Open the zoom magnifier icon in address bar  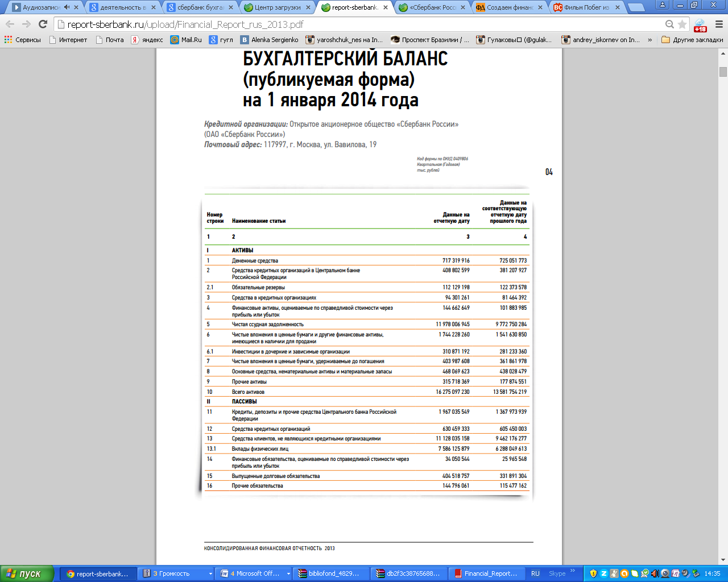click(669, 24)
